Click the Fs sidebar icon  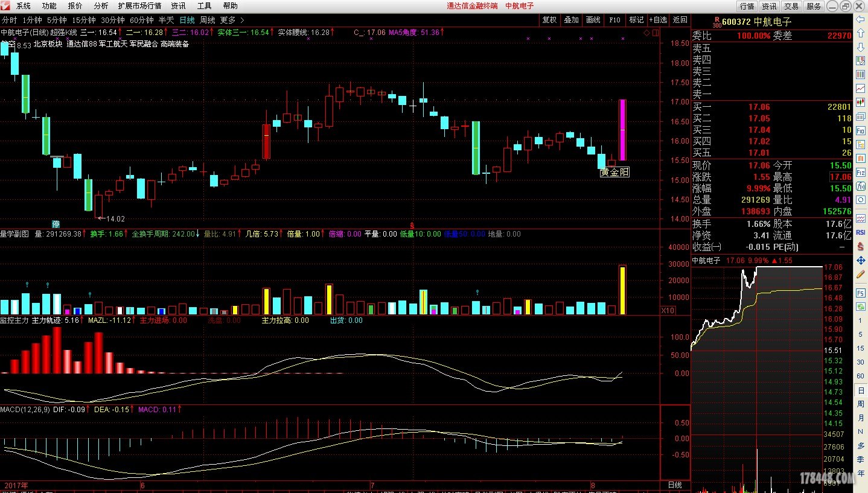tap(860, 293)
